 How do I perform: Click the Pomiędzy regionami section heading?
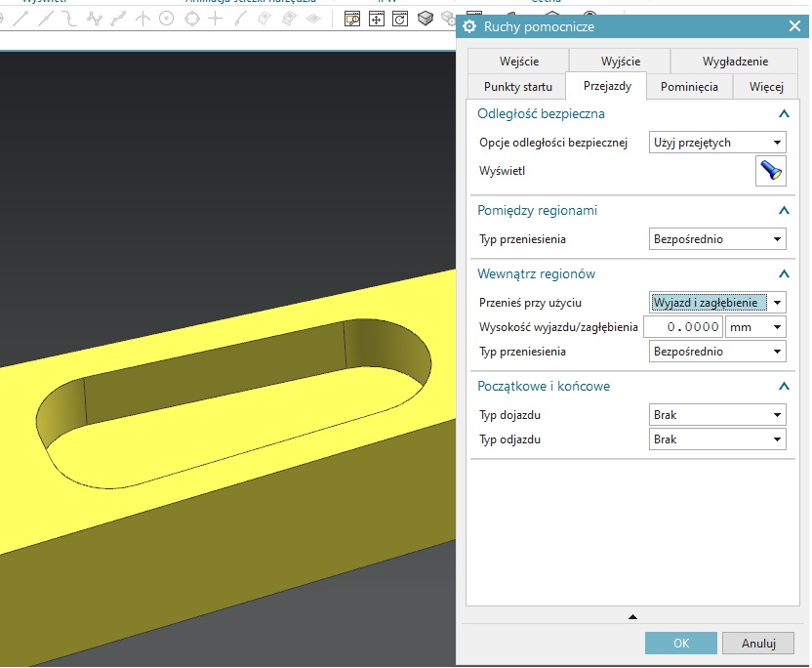click(x=537, y=210)
